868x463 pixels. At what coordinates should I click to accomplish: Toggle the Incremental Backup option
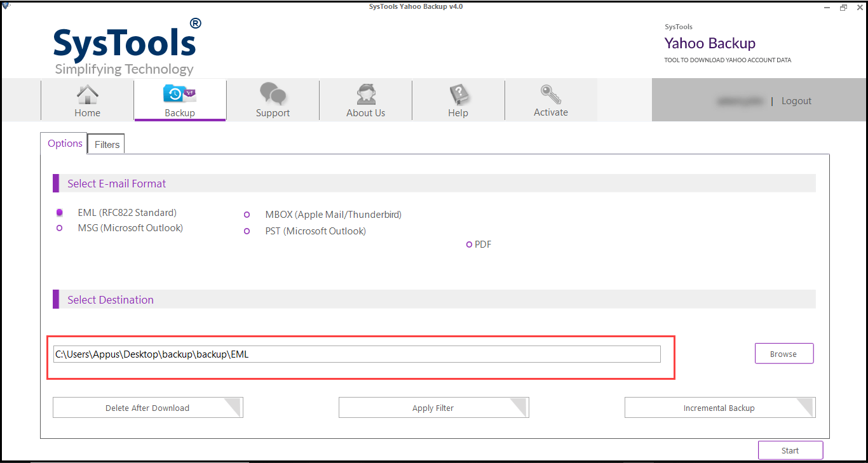pos(720,408)
